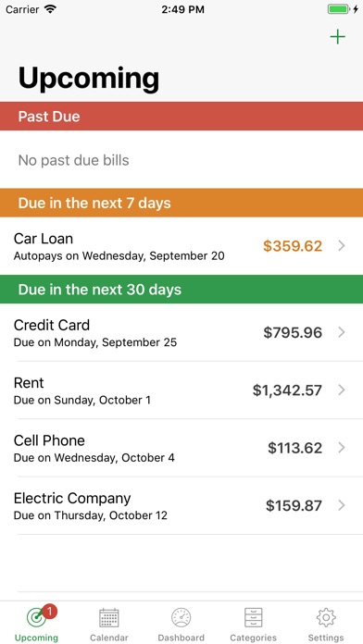Expand Credit Card details chevron

pos(341,332)
